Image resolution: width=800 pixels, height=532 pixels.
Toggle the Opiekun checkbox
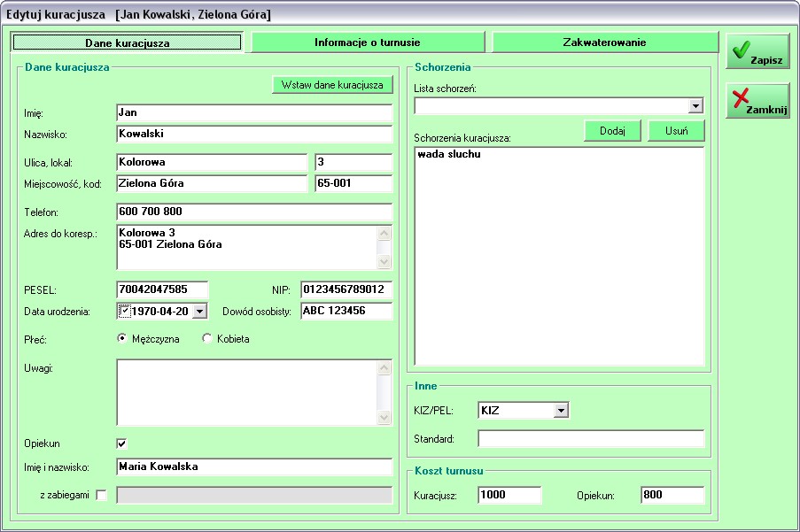tap(122, 443)
